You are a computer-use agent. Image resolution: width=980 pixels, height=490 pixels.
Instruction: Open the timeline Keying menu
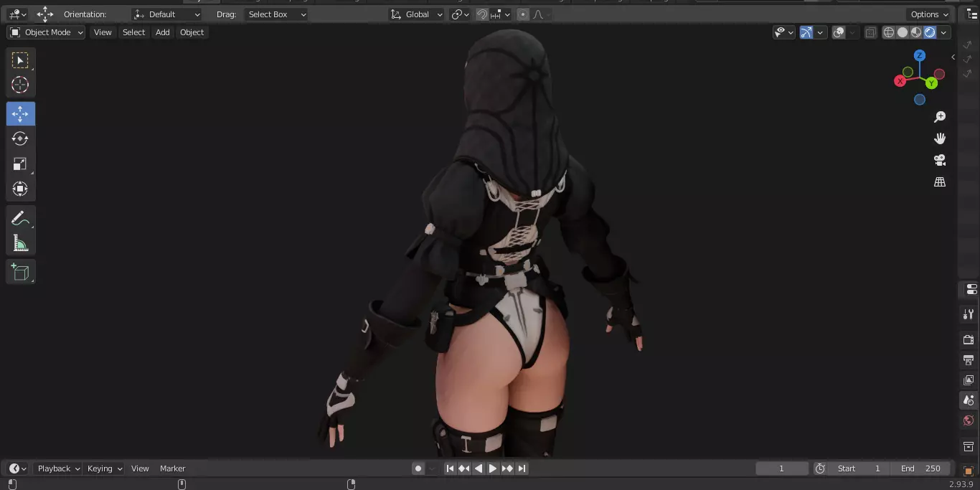pos(104,468)
